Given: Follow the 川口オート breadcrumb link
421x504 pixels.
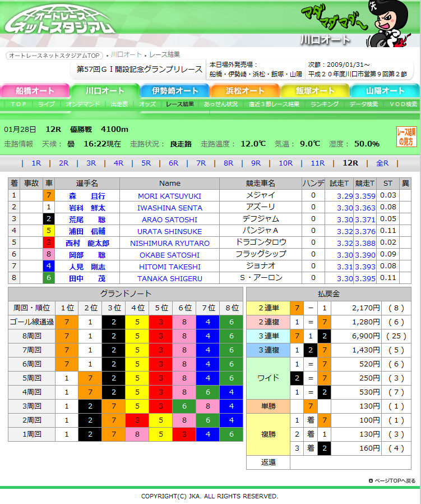Looking at the screenshot, I should click(x=126, y=54).
